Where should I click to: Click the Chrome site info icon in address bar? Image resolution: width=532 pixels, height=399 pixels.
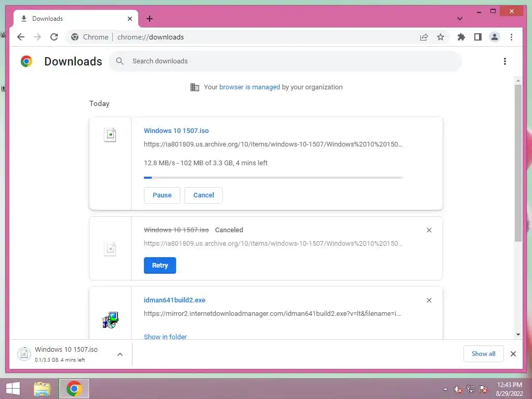[75, 37]
